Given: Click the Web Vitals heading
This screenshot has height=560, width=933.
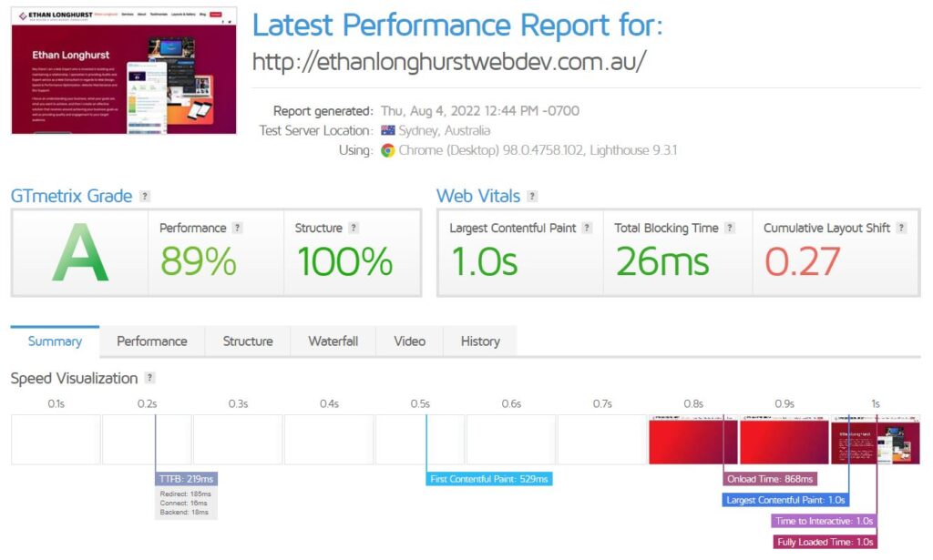Looking at the screenshot, I should point(478,196).
